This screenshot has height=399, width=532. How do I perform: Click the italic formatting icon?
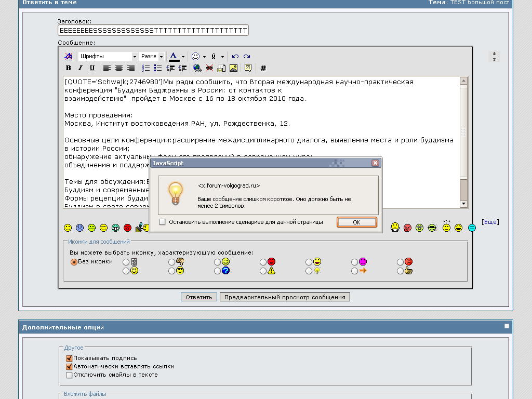(x=80, y=68)
